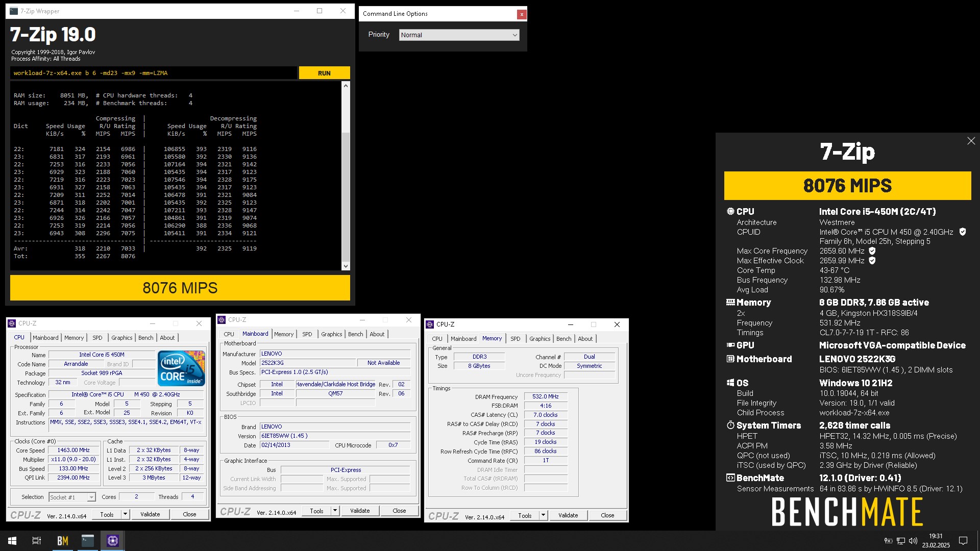Screen dimensions: 980x551
Task: Click the 7-Zip Wrapper title bar icon
Action: [x=13, y=11]
